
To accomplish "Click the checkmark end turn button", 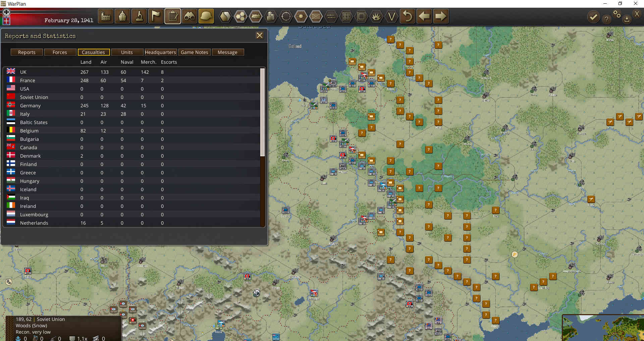I will [594, 17].
